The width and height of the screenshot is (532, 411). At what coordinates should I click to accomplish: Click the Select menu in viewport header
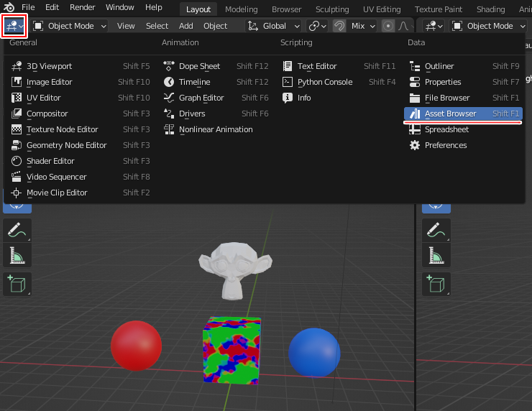pos(157,26)
